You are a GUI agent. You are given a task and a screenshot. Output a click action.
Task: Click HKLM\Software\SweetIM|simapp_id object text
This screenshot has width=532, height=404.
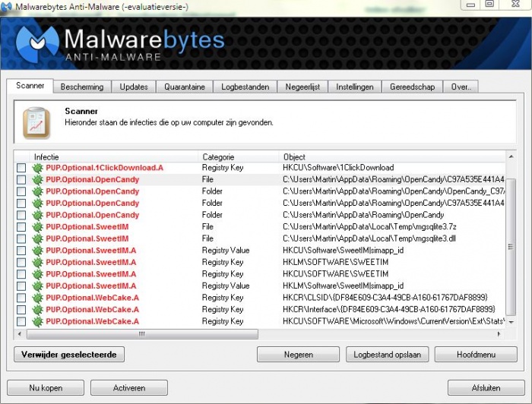(x=343, y=286)
